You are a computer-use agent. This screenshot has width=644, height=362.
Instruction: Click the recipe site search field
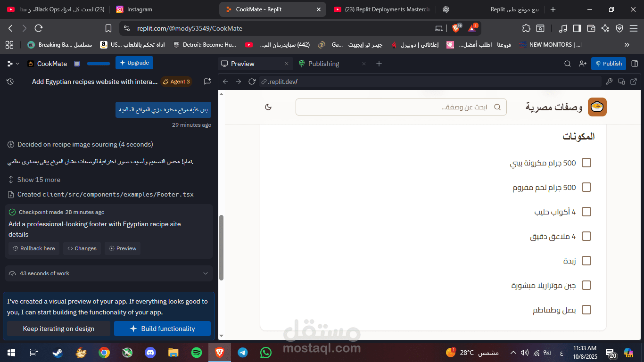(x=401, y=107)
